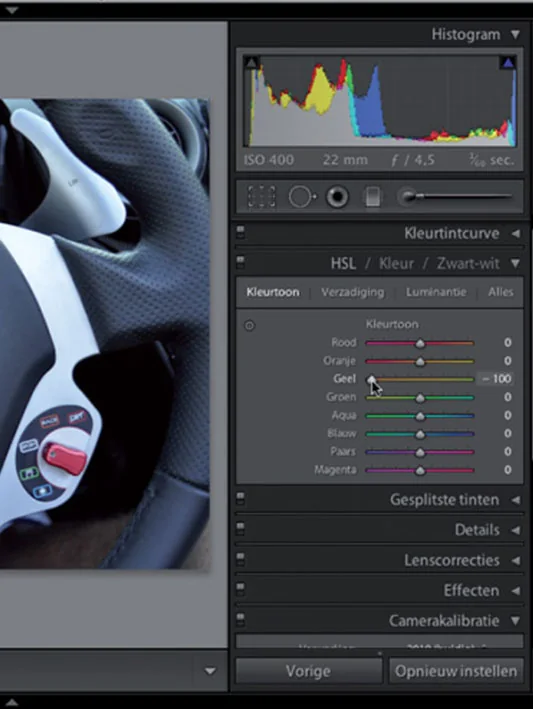Expand the Gesplitste tinten panel
This screenshot has height=709, width=533.
pos(515,500)
